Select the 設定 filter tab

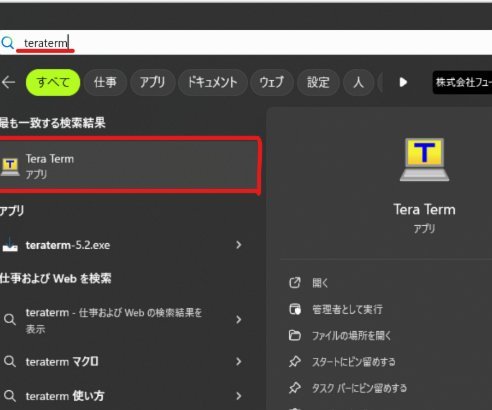[318, 82]
